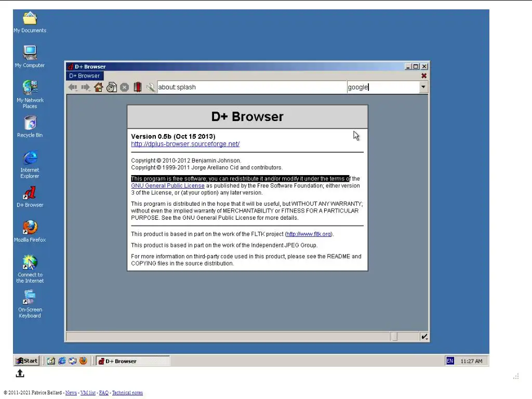
Task: Reload the page with the Reload icon
Action: (x=112, y=87)
